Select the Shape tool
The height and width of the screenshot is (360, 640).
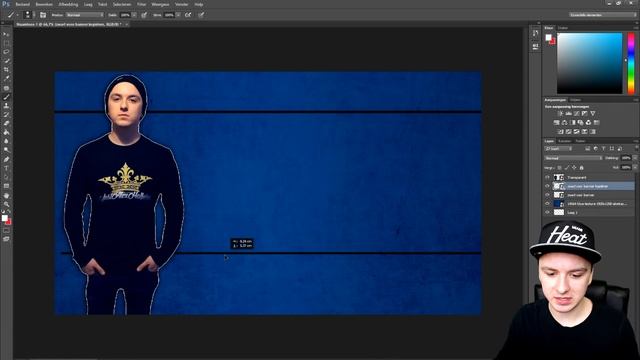(6, 186)
